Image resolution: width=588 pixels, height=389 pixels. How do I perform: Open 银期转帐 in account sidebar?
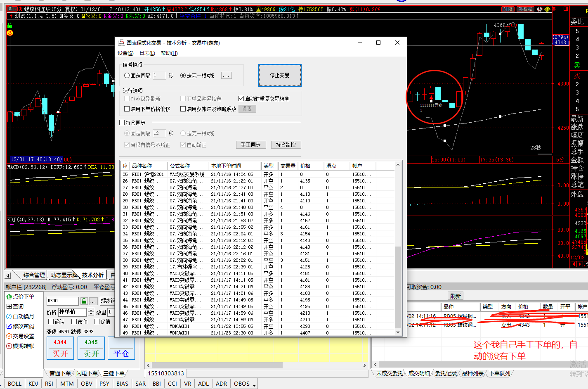click(21, 346)
